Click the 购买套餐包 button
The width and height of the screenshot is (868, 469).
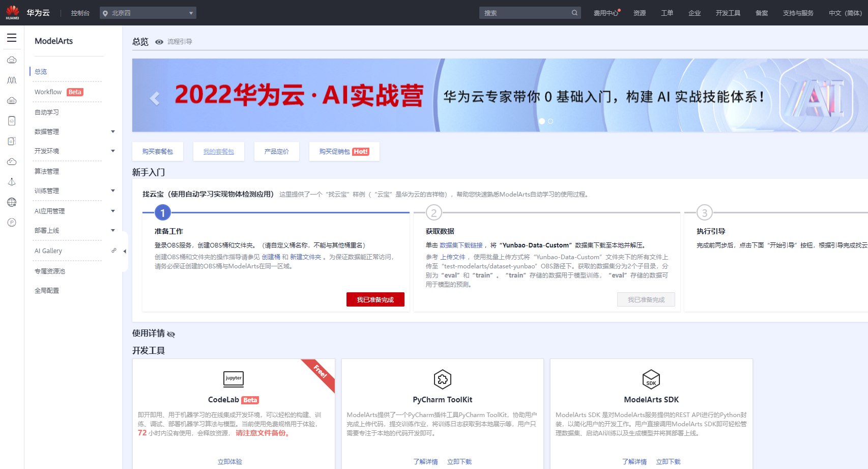158,152
